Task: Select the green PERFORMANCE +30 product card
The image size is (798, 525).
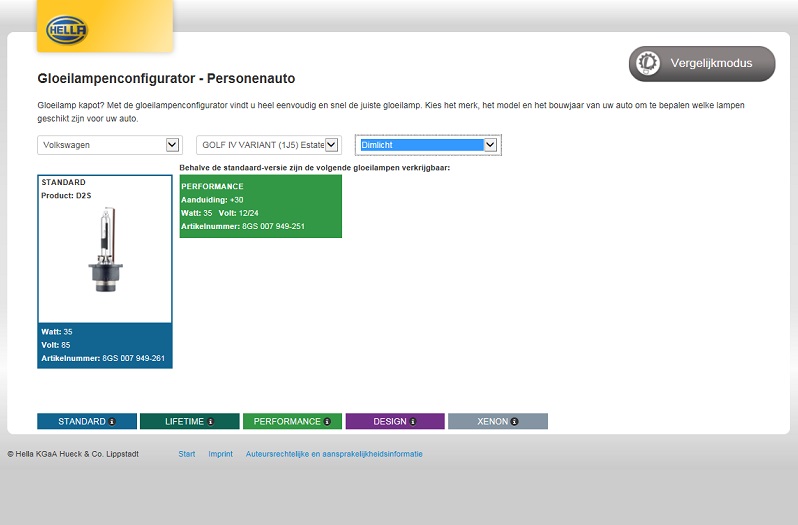Action: (x=260, y=206)
